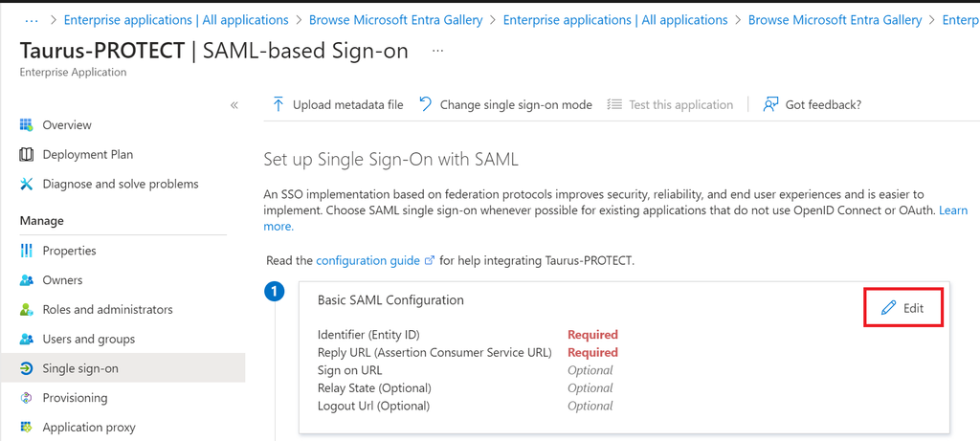Screen dimensions: 980x441
Task: Click the Got feedback? button
Action: tap(812, 105)
